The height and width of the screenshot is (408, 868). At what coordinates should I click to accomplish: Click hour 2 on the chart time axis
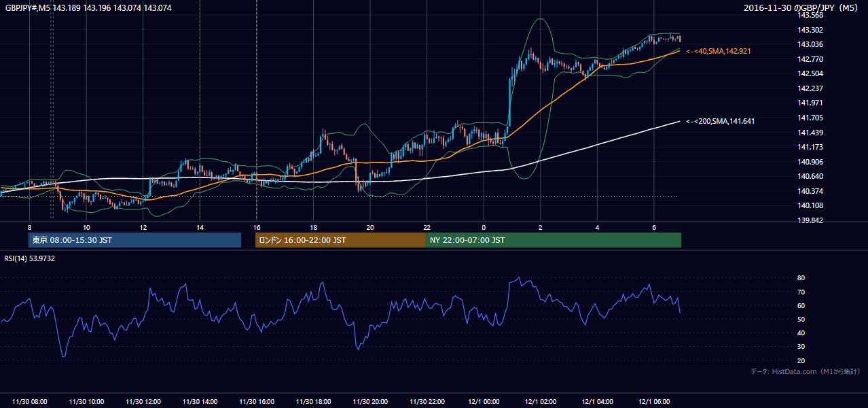click(540, 227)
